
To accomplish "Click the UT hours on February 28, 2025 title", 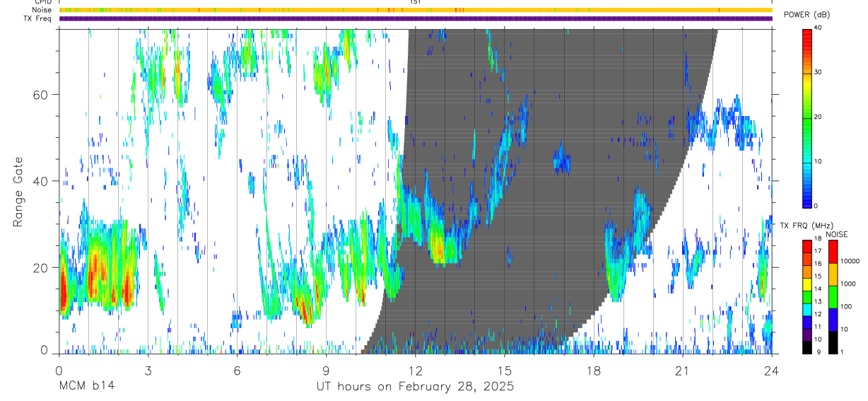I will point(415,387).
